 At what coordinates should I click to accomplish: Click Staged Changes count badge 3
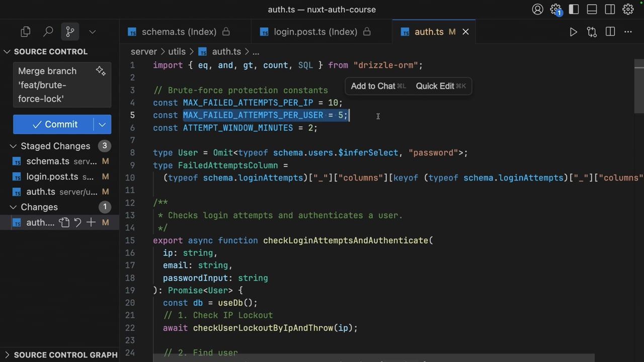point(105,146)
